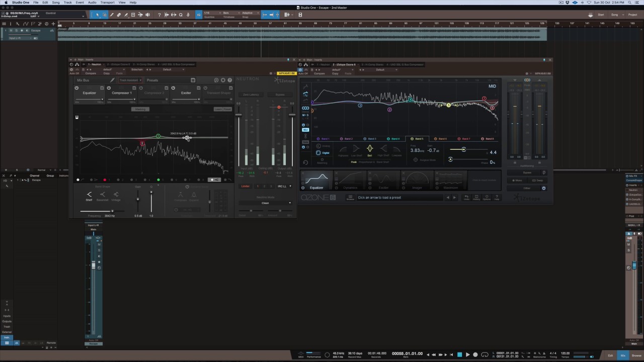
Task: Open the Neutron Presets browser
Action: point(152,80)
